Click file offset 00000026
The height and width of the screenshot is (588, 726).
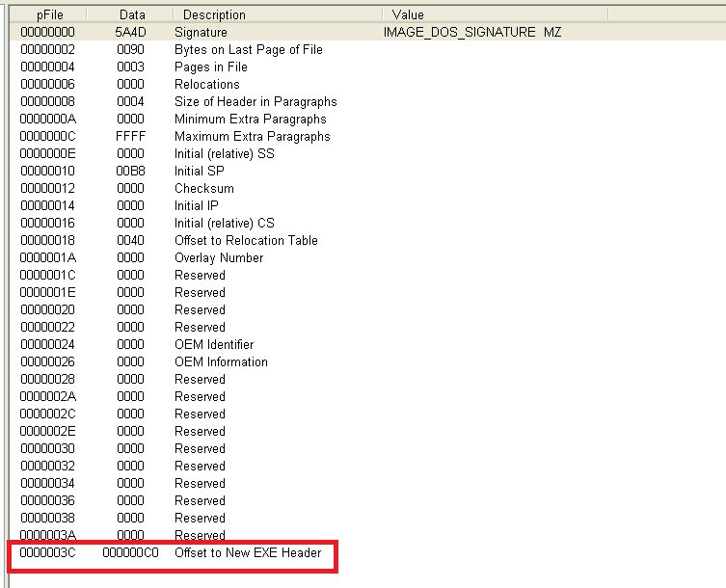click(x=47, y=362)
